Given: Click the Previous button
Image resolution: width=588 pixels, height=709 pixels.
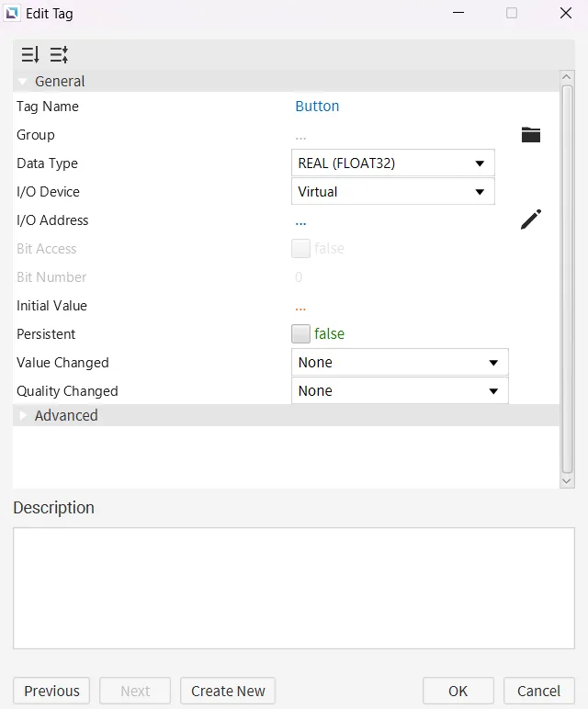Looking at the screenshot, I should pyautogui.click(x=51, y=691).
